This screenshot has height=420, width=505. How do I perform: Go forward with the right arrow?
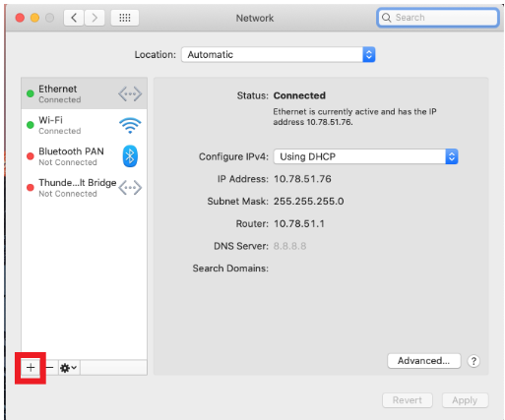coord(95,18)
